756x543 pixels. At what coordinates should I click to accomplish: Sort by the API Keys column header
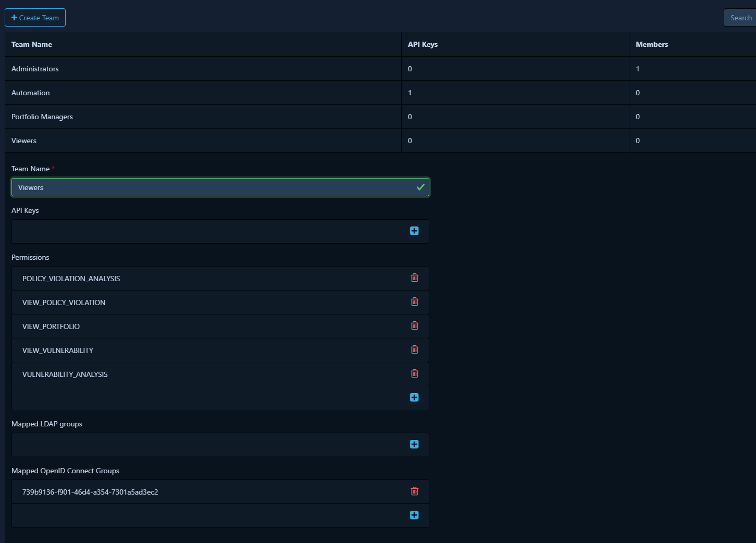coord(423,44)
